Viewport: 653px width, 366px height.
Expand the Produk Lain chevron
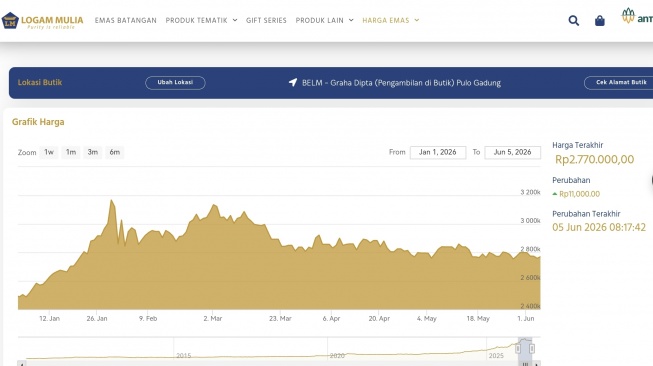tap(351, 20)
